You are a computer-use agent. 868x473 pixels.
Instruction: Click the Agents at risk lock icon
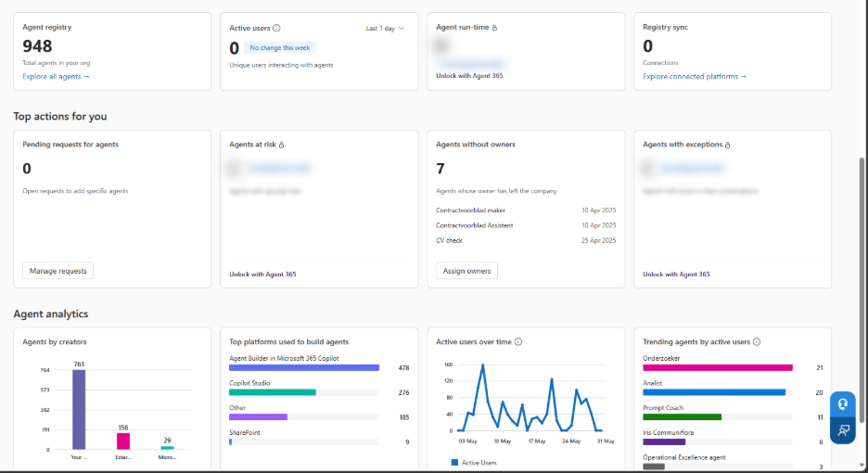coord(281,145)
